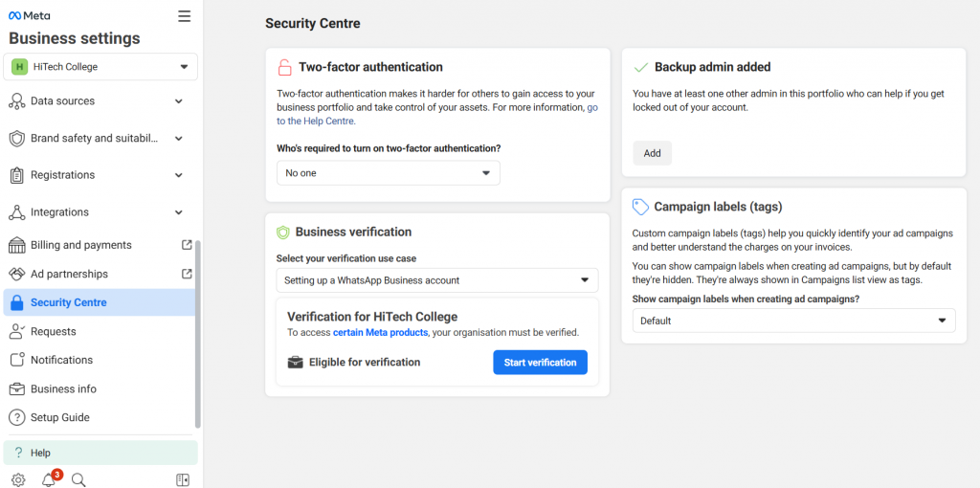Click the Notifications icon in sidebar list
Viewport: 980px width, 488px height.
[17, 361]
